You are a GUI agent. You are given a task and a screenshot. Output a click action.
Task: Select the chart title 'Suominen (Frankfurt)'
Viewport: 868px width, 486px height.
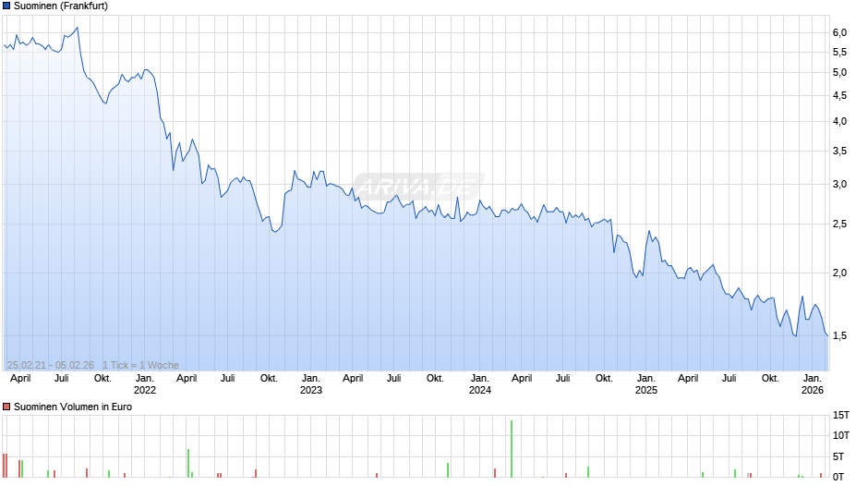pos(61,6)
